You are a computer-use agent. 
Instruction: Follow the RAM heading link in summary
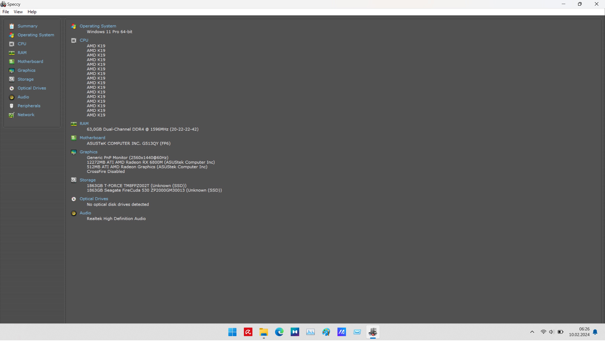[84, 123]
